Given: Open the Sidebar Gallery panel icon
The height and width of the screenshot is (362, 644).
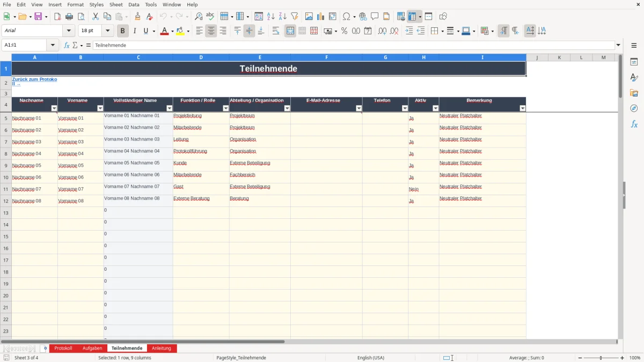Looking at the screenshot, I should [634, 93].
